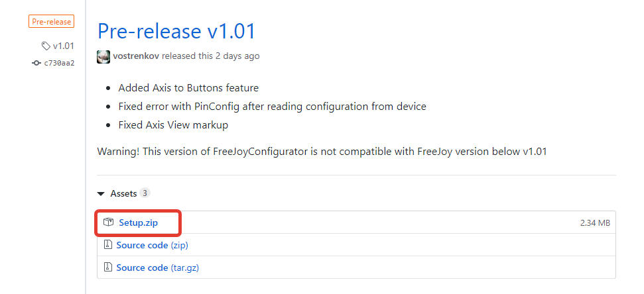
Task: Open vostrenkov's avatar image
Action: 103,57
